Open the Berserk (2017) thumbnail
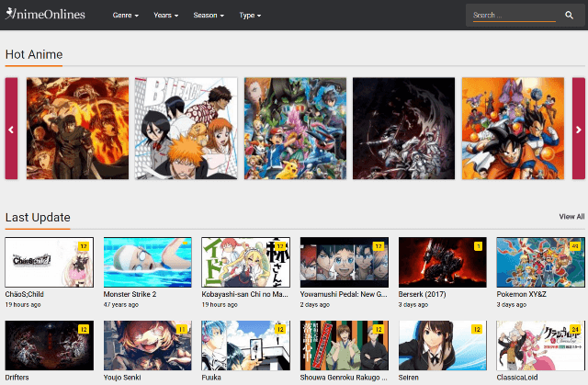Screen dimensions: 588x385 [x=443, y=262]
